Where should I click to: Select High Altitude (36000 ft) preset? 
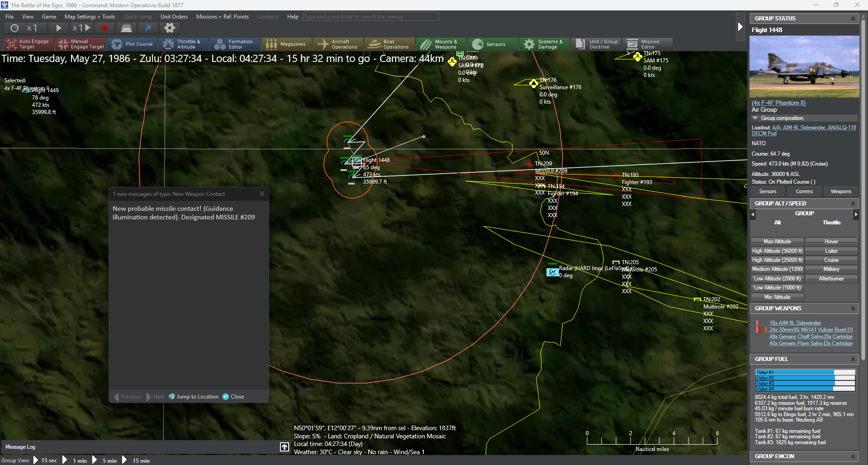tap(777, 251)
